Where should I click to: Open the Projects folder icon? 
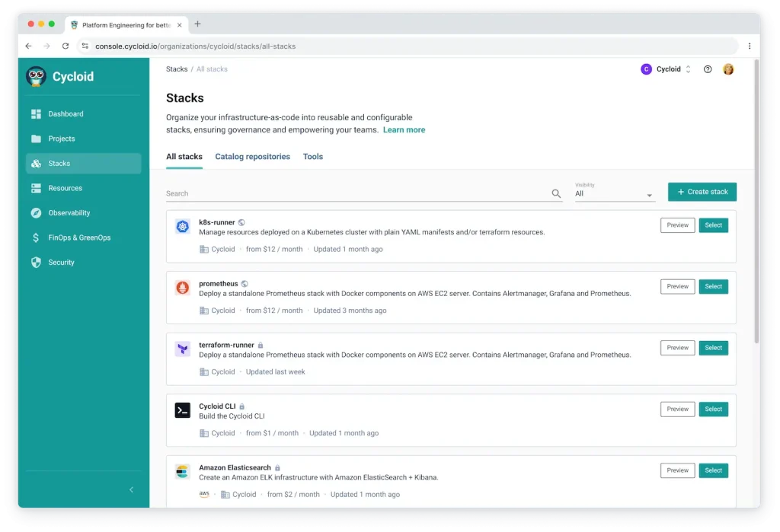(36, 139)
